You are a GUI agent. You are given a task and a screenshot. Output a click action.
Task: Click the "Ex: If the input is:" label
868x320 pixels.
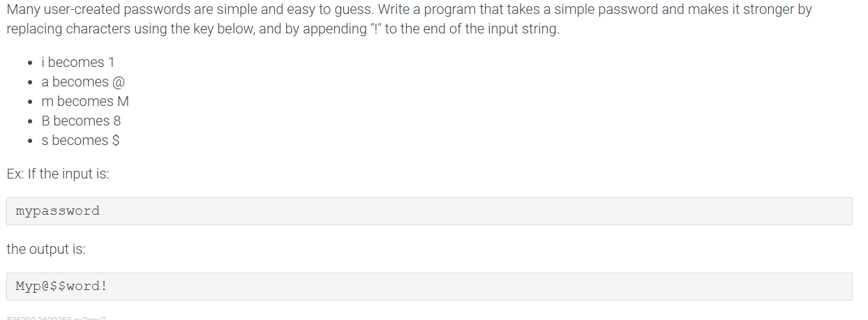(58, 174)
